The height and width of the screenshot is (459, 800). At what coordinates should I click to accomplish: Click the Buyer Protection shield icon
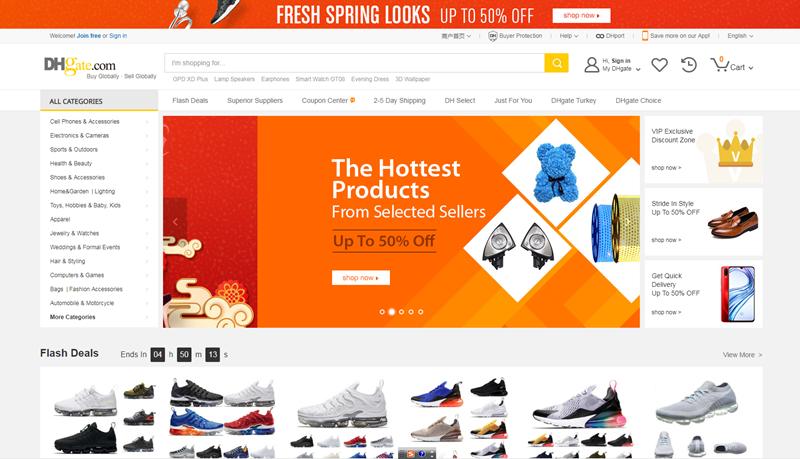[x=492, y=36]
